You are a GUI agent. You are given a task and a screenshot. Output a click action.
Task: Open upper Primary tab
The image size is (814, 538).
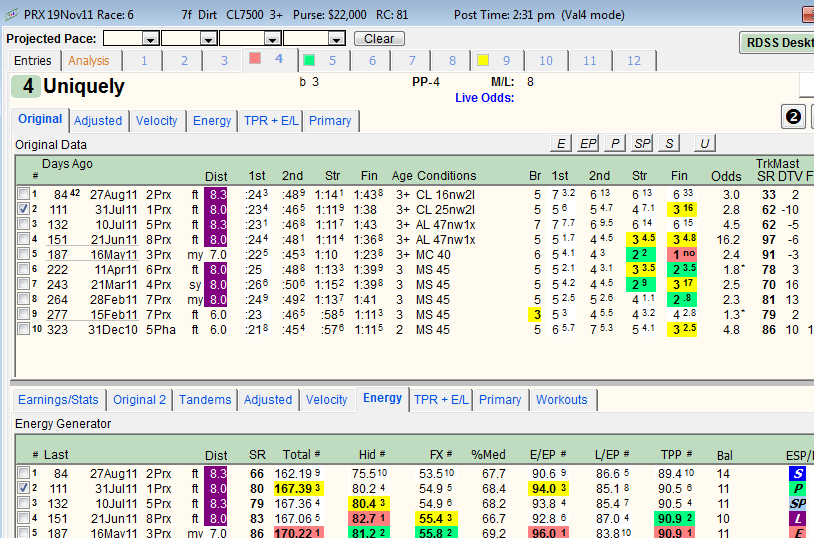point(330,120)
